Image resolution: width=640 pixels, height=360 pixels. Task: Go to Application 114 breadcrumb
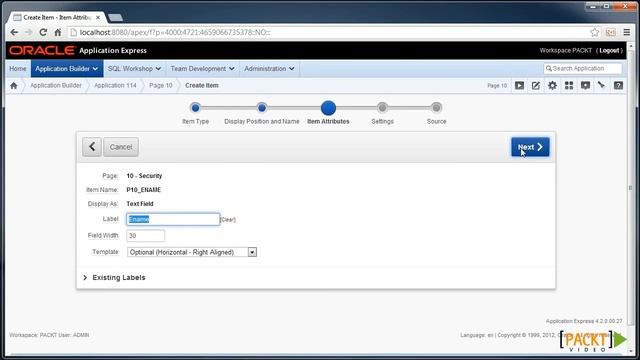tap(115, 85)
